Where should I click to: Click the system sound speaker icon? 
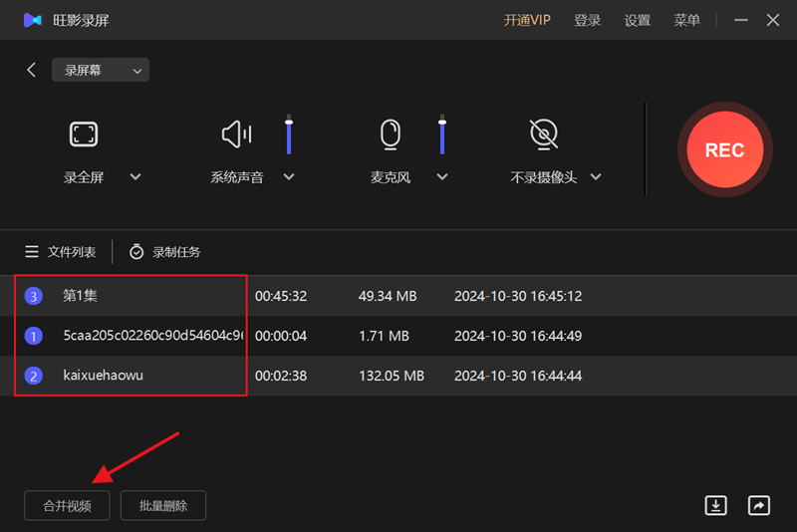click(x=236, y=134)
